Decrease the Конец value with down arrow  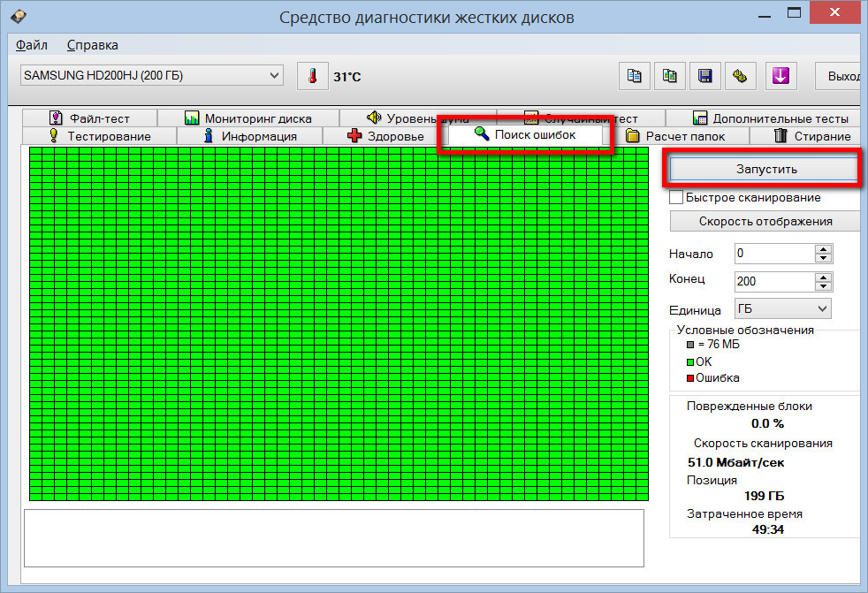point(824,285)
